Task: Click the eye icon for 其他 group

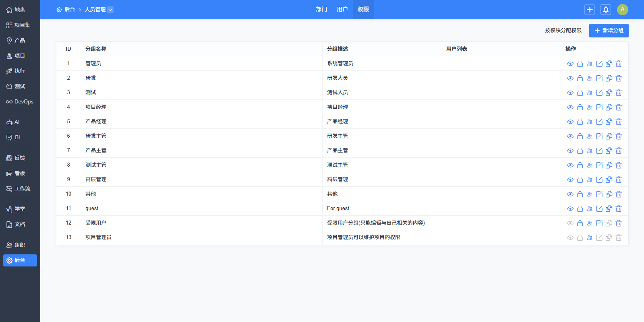Action: (x=570, y=194)
